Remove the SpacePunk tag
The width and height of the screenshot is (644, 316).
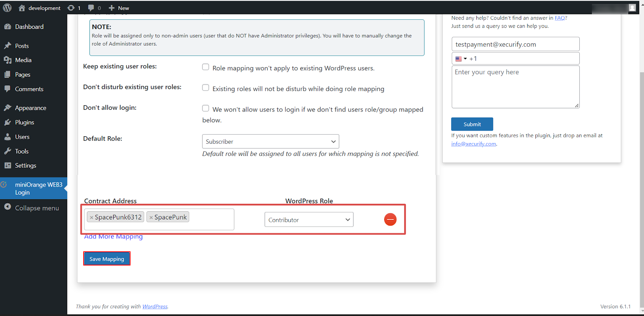click(151, 217)
